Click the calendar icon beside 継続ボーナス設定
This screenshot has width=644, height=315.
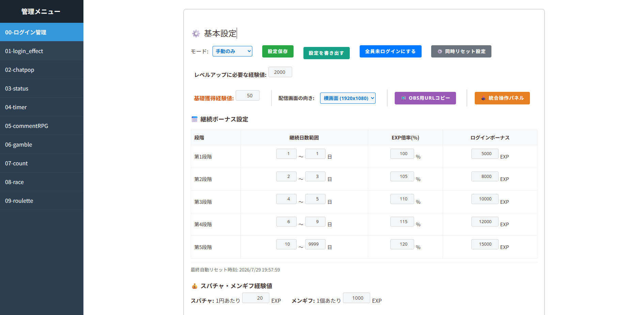tap(194, 119)
